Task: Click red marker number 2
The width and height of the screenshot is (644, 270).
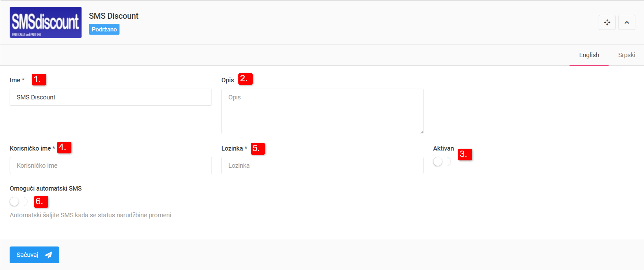Action: point(245,79)
